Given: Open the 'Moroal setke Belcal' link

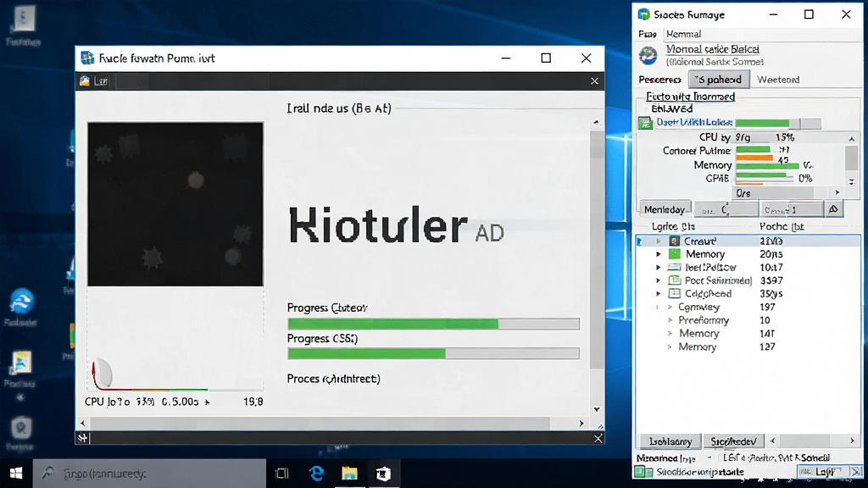Looking at the screenshot, I should coord(712,49).
